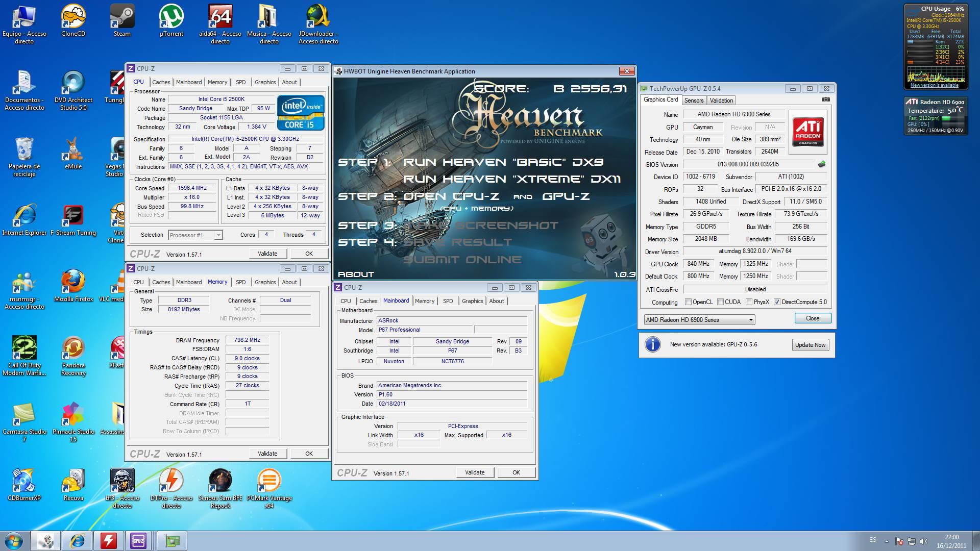The image size is (980, 551).
Task: Open Papelera de reciclaje
Action: pyautogui.click(x=24, y=157)
